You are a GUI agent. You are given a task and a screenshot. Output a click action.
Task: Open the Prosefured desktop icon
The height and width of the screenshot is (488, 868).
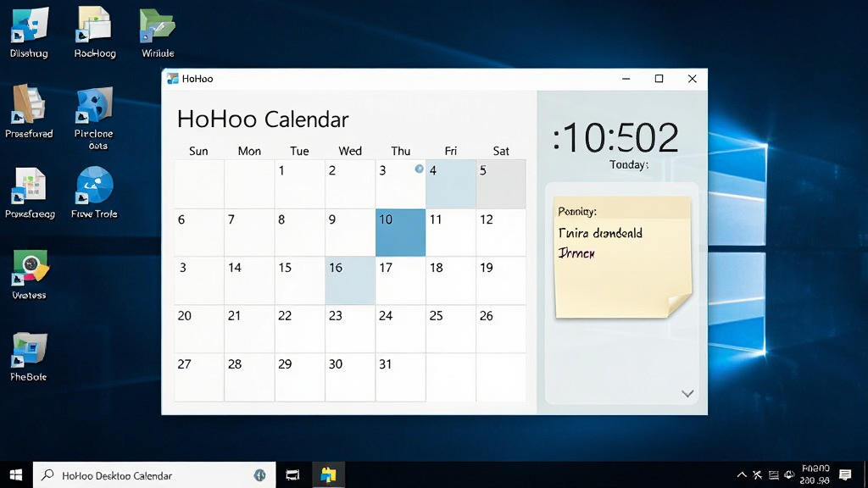click(x=29, y=111)
